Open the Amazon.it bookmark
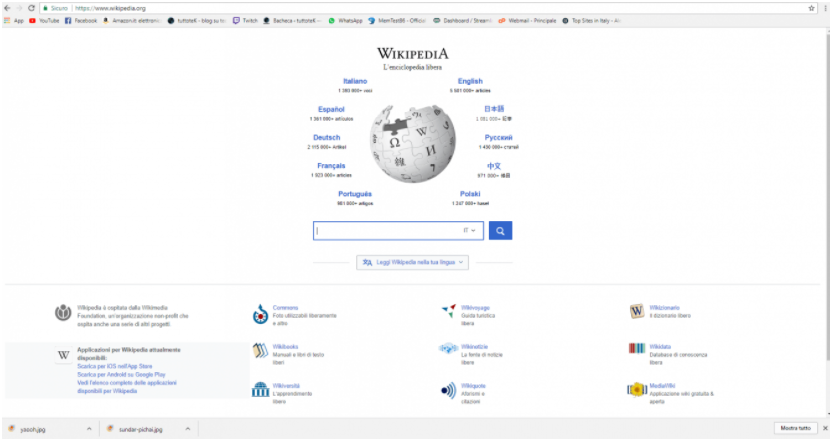The image size is (830, 442). [132, 21]
